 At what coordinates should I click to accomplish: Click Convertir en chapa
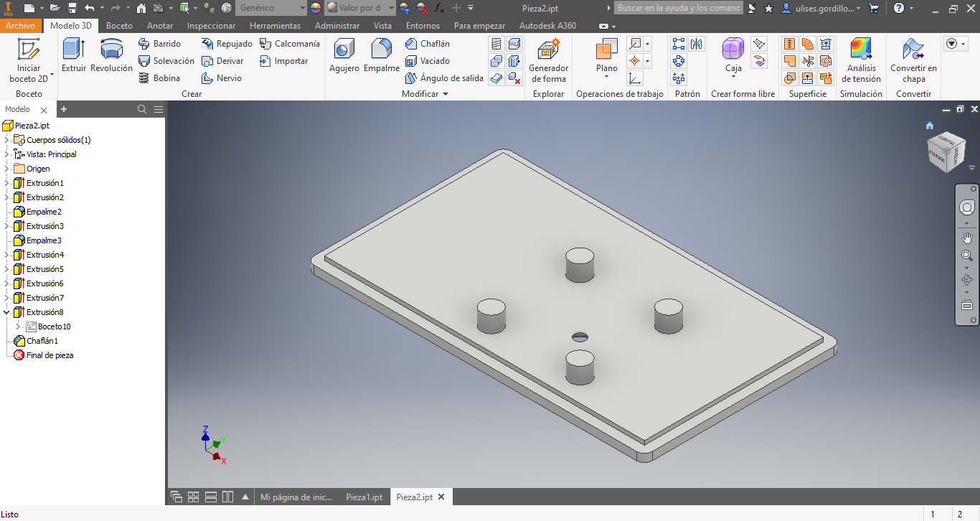913,61
